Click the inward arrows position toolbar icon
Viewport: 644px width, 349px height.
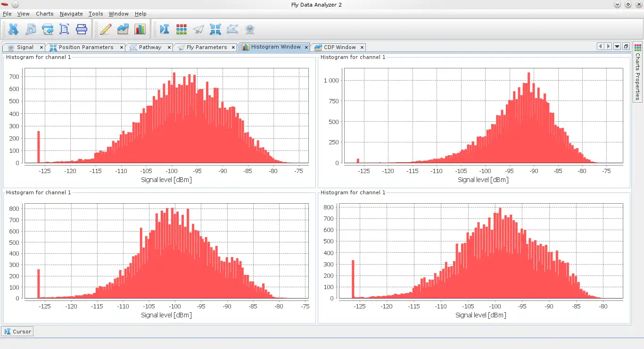215,29
